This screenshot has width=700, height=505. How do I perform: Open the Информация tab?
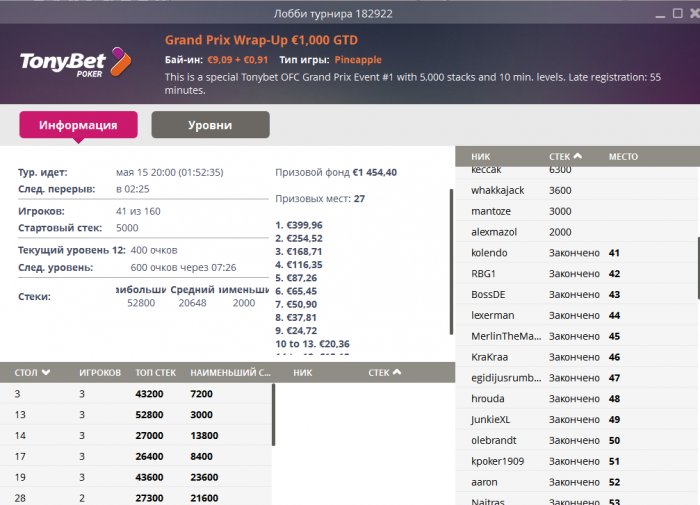[x=78, y=125]
